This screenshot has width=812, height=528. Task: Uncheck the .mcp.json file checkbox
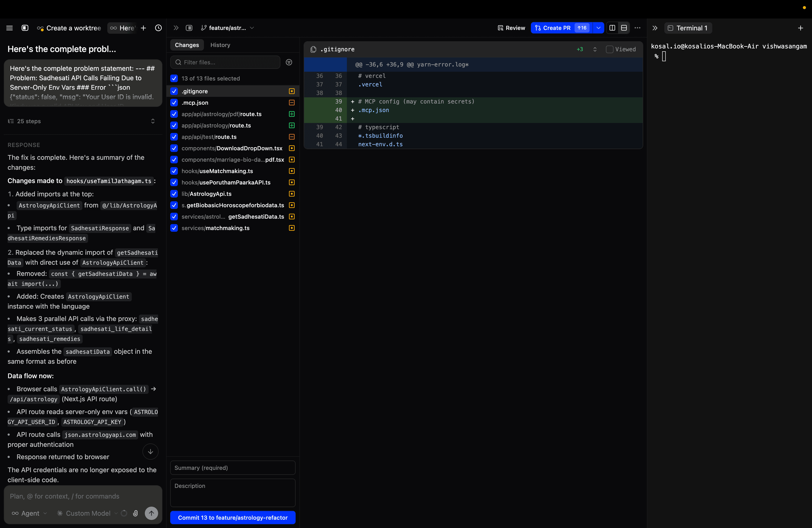tap(174, 103)
